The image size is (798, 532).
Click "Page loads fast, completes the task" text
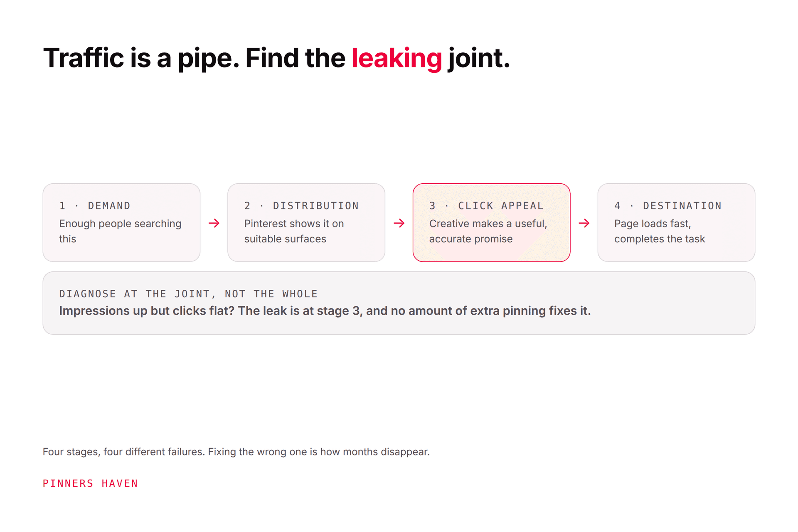pos(660,231)
